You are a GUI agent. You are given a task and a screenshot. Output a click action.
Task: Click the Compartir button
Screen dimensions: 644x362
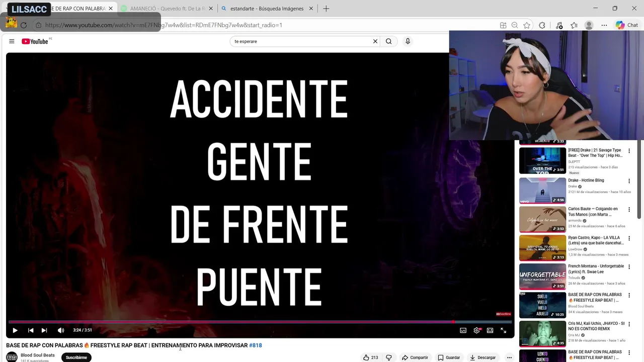[415, 357]
